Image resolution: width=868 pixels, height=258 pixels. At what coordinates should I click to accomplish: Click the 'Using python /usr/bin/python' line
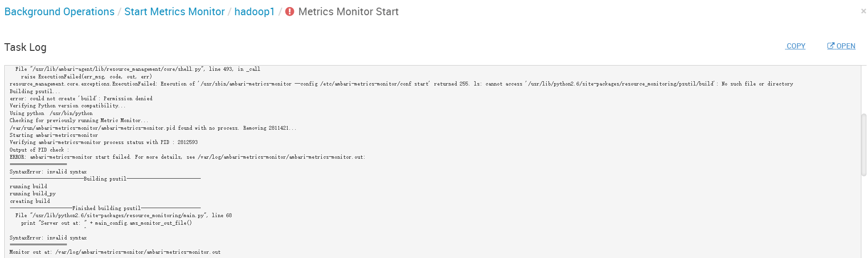[x=51, y=114]
